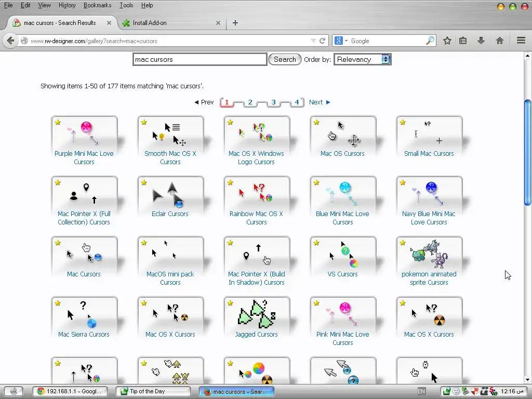Click the mac cursors search input field

pyautogui.click(x=200, y=59)
